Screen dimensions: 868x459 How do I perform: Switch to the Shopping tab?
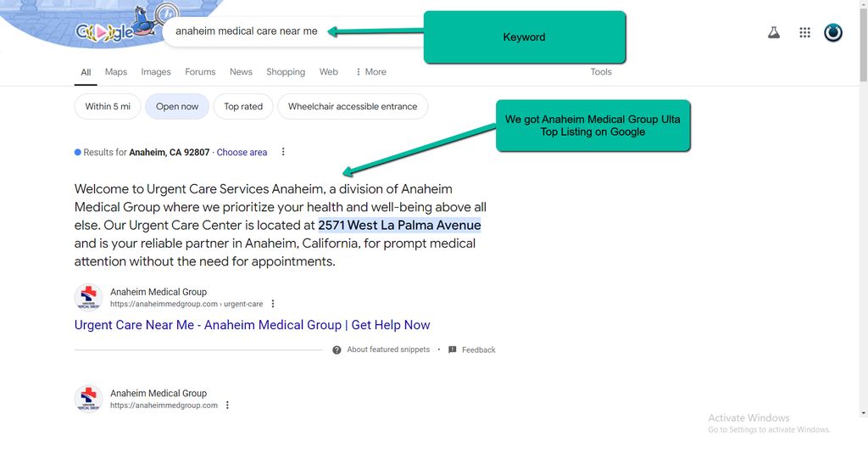[286, 72]
